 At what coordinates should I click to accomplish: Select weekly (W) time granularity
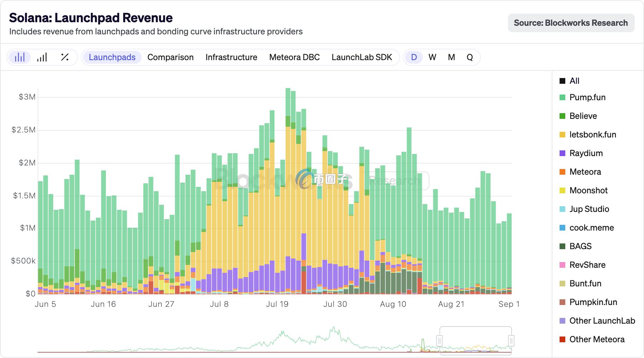(432, 57)
